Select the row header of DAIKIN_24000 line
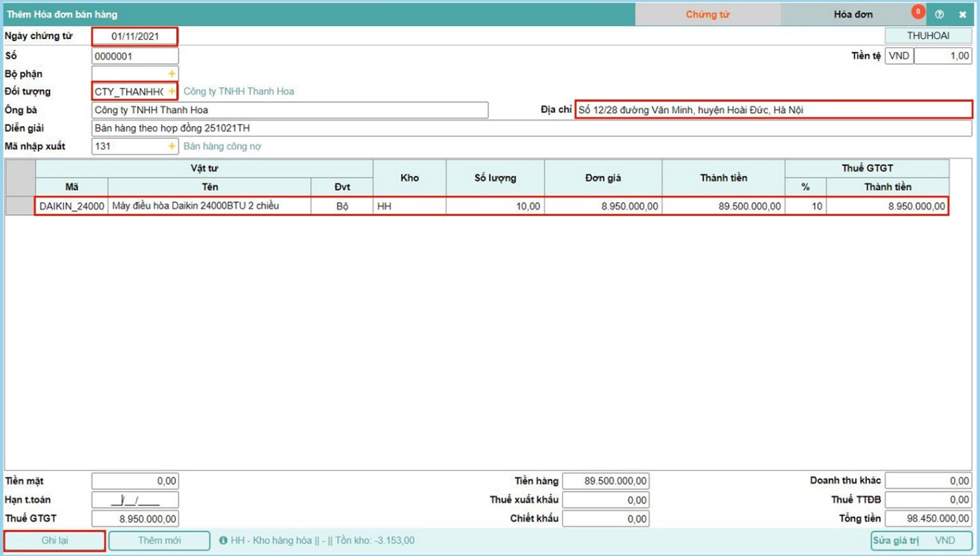 tap(20, 206)
